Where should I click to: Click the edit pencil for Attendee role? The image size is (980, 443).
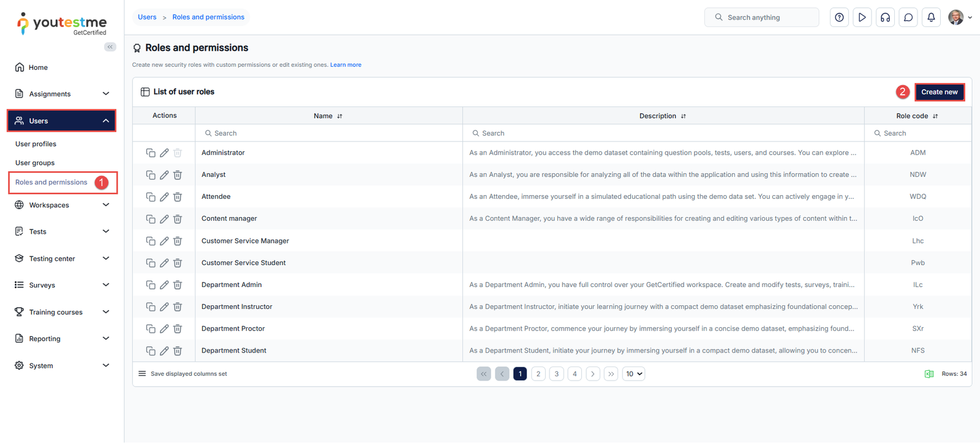click(x=164, y=197)
